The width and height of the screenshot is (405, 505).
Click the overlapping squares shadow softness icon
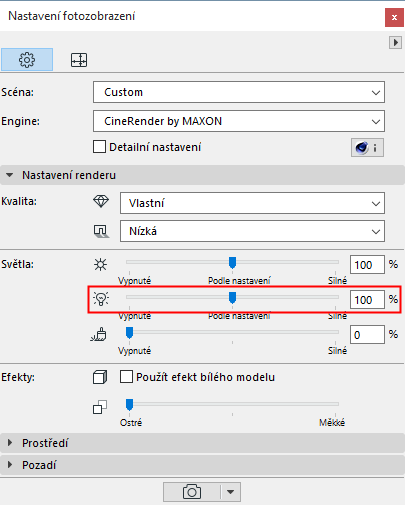tap(100, 407)
